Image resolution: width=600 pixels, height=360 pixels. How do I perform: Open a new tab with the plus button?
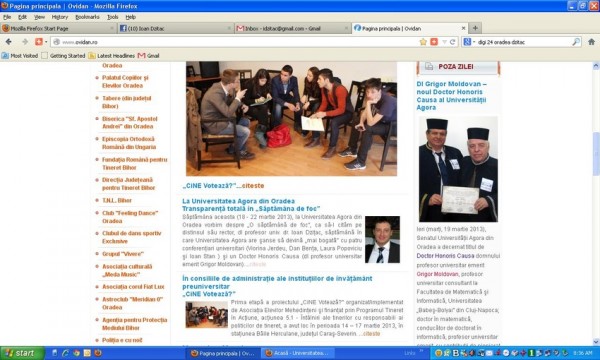coord(475,28)
